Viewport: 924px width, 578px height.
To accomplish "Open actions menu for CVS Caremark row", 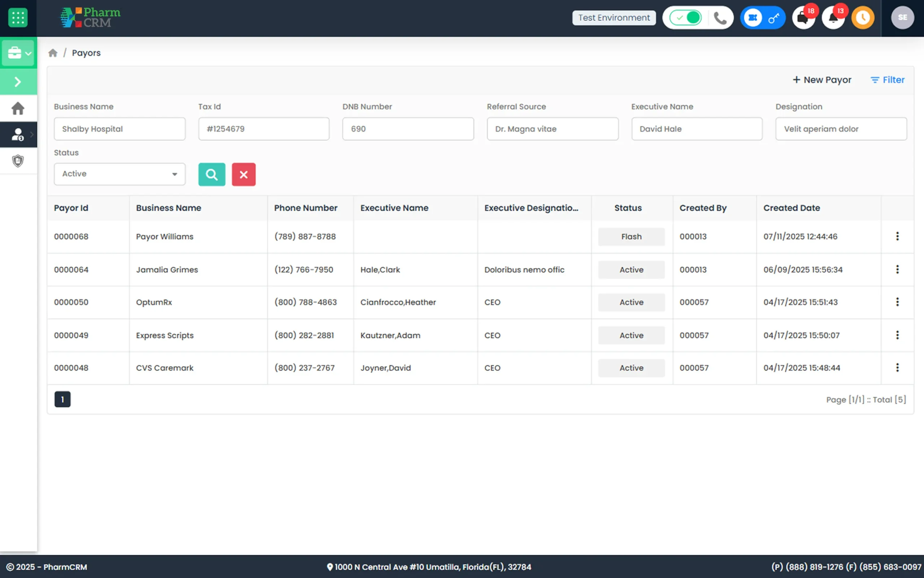I will [x=897, y=368].
